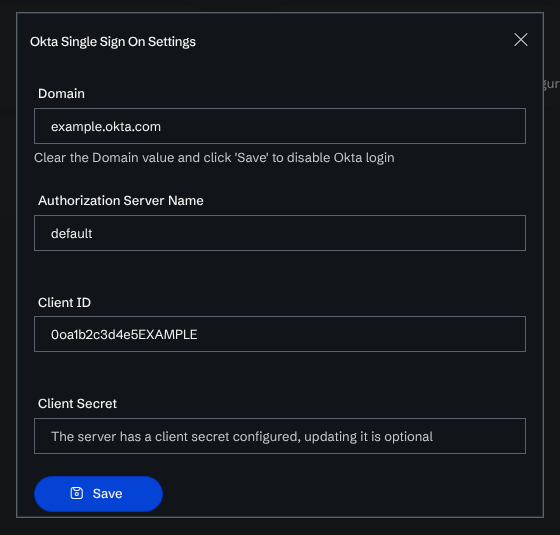Click the floppy disk icon in Save
Image resolution: width=560 pixels, height=535 pixels.
click(76, 493)
